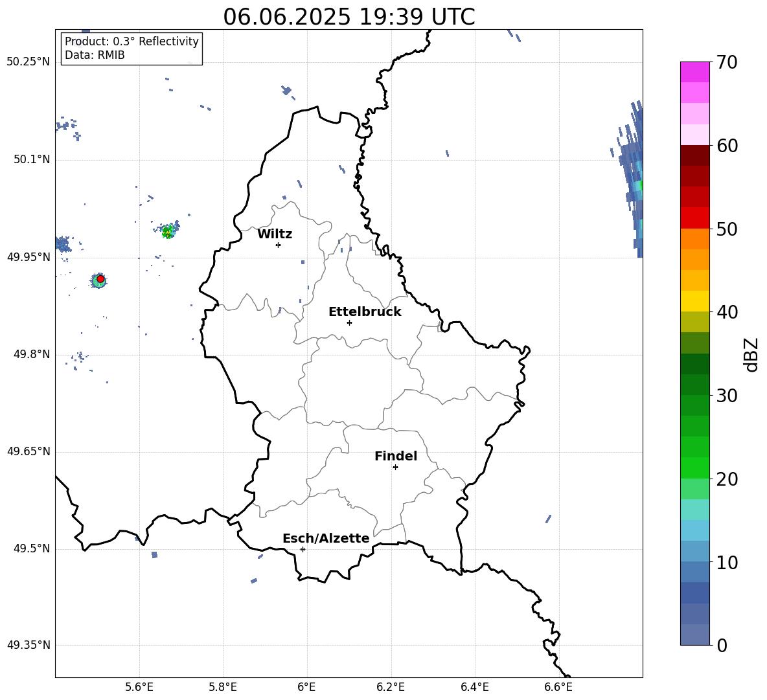Click the Esch/Alzette station label
Viewport: 767px width, 700px height.
pos(326,538)
